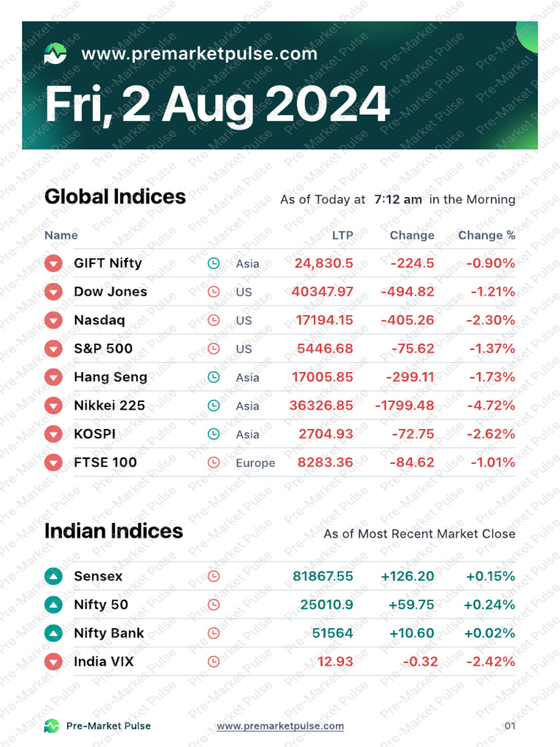Click the green up arrow beside Sensex
560x747 pixels.
click(x=53, y=576)
